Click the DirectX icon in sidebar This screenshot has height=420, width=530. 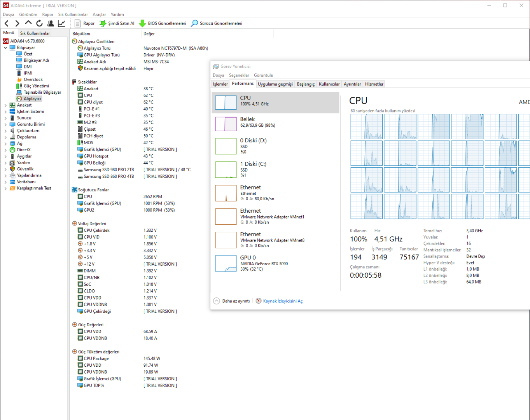click(12, 150)
